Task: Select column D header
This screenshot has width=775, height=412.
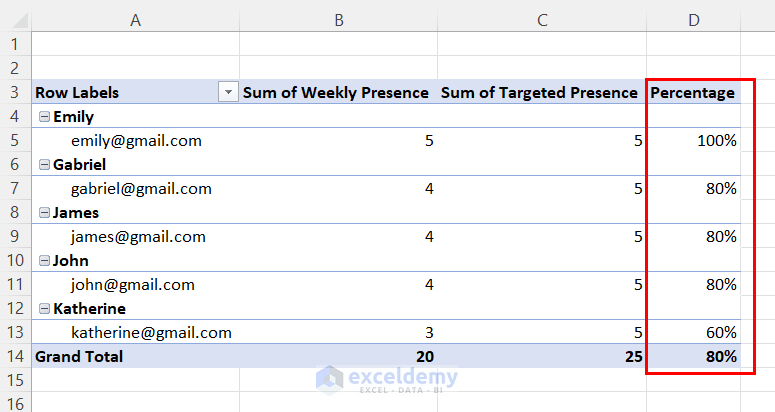Action: (694, 20)
